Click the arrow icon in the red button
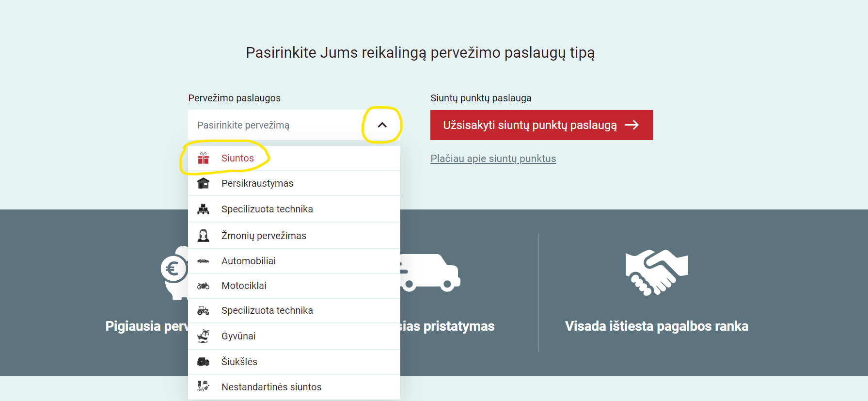Viewport: 868px width, 401px height. pos(631,125)
